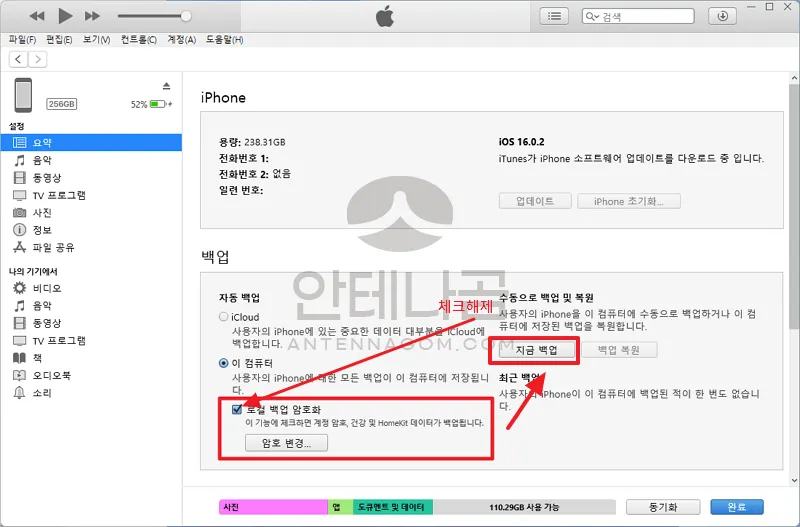This screenshot has width=800, height=527.
Task: Click the 앱 storage segment
Action: click(340, 507)
